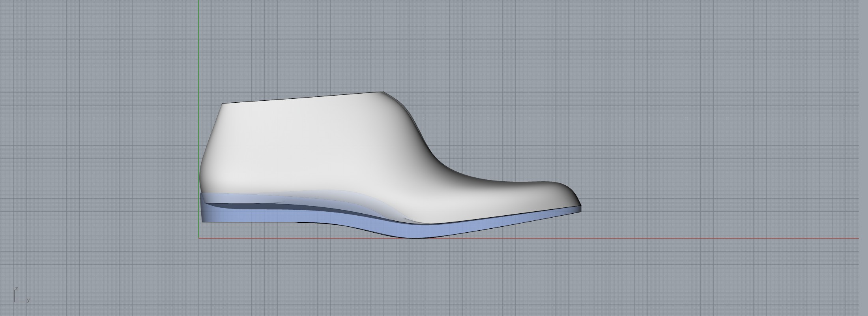
Task: Click the top back corner of the last
Action: pyautogui.click(x=223, y=104)
